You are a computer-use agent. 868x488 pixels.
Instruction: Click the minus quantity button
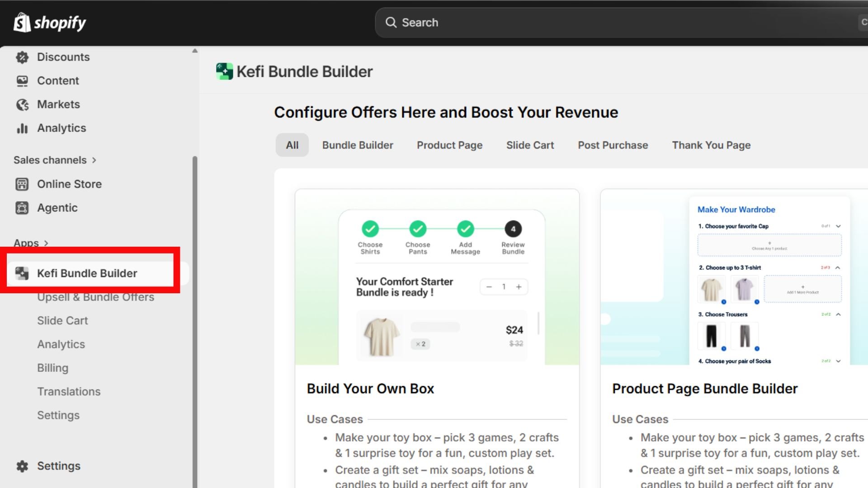click(489, 287)
